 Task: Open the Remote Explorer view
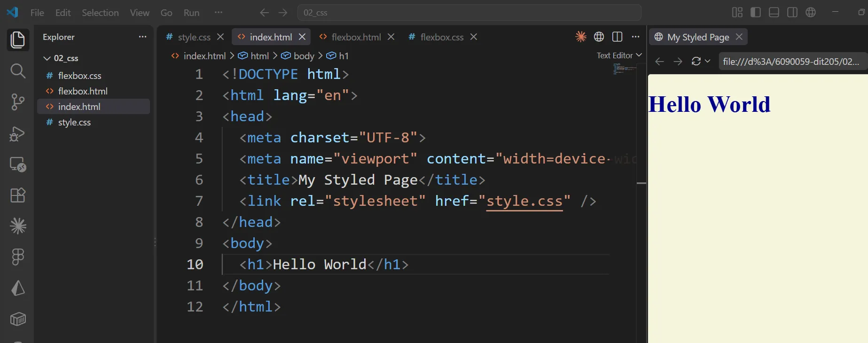pyautogui.click(x=18, y=164)
